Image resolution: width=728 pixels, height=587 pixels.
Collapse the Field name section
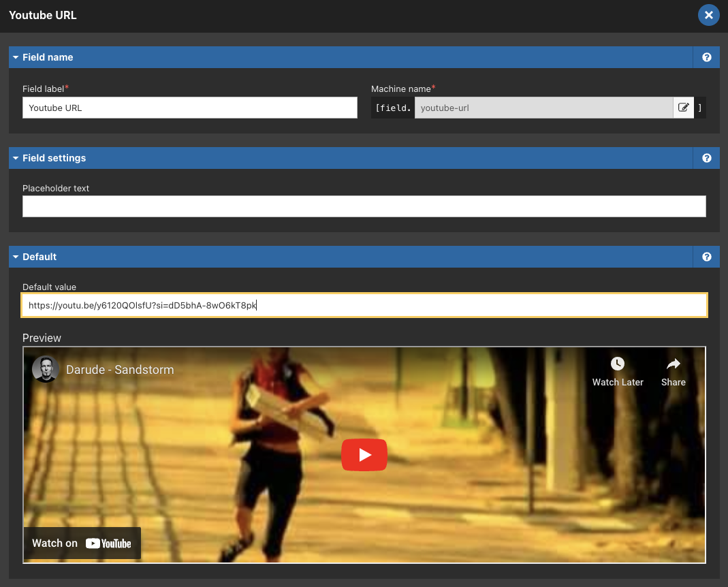pyautogui.click(x=16, y=57)
